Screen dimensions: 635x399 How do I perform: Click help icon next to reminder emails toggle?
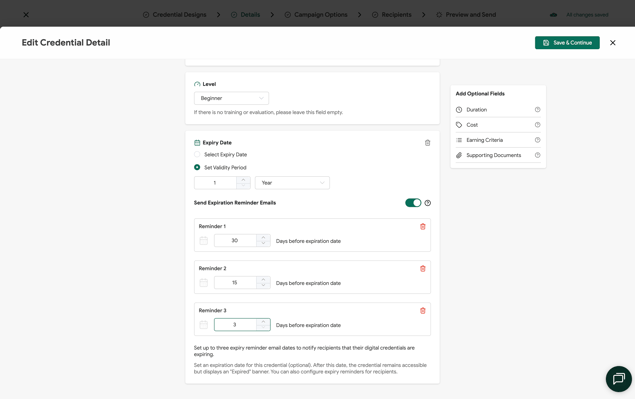click(428, 203)
